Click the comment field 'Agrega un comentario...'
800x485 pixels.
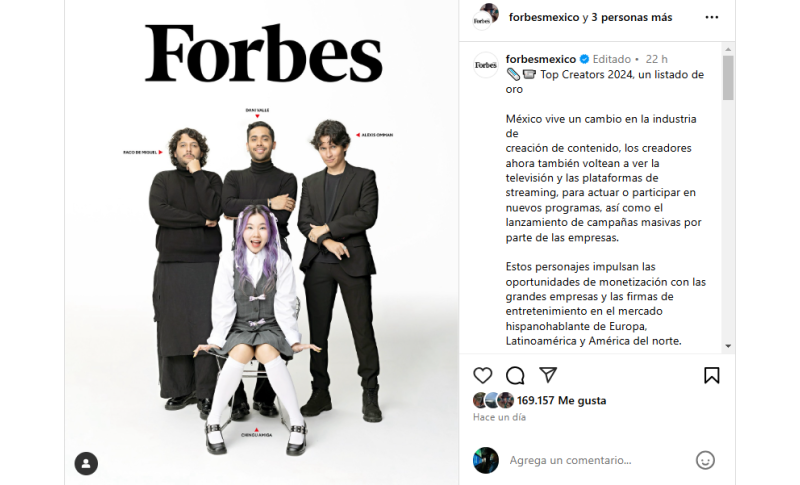pyautogui.click(x=570, y=461)
